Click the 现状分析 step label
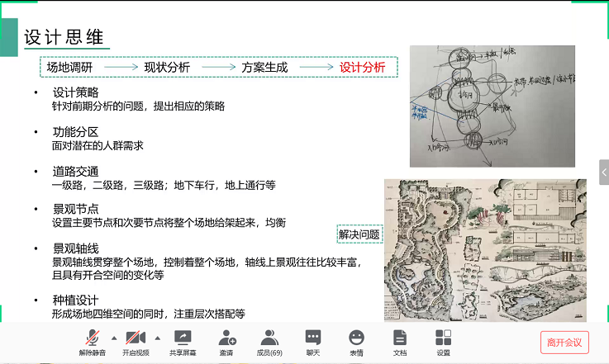 (167, 67)
